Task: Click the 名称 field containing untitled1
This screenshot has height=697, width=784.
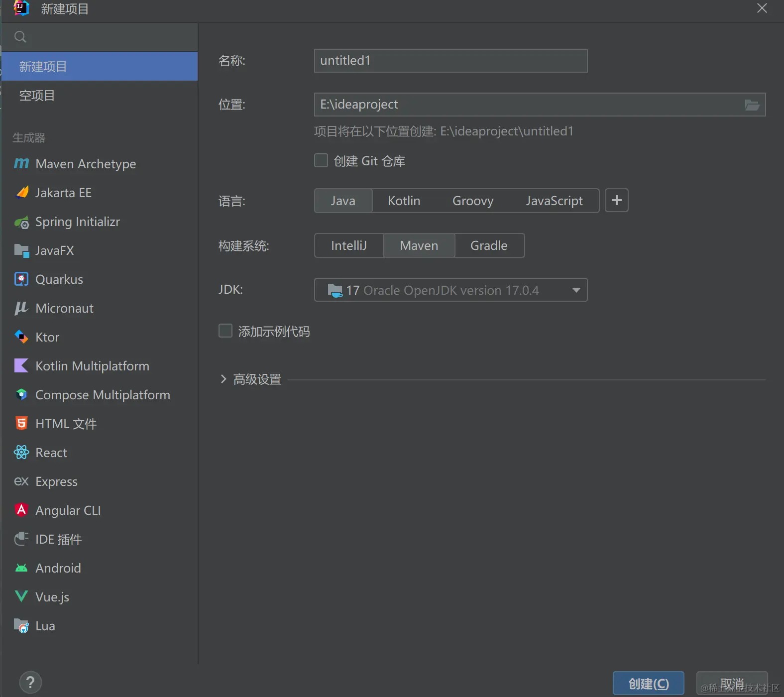Action: 451,61
